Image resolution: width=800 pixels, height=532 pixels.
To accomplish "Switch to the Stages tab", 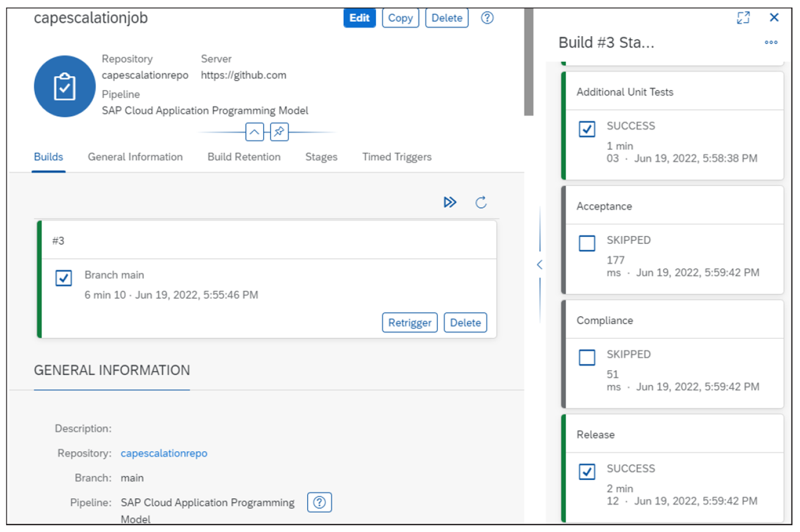I will coord(320,157).
